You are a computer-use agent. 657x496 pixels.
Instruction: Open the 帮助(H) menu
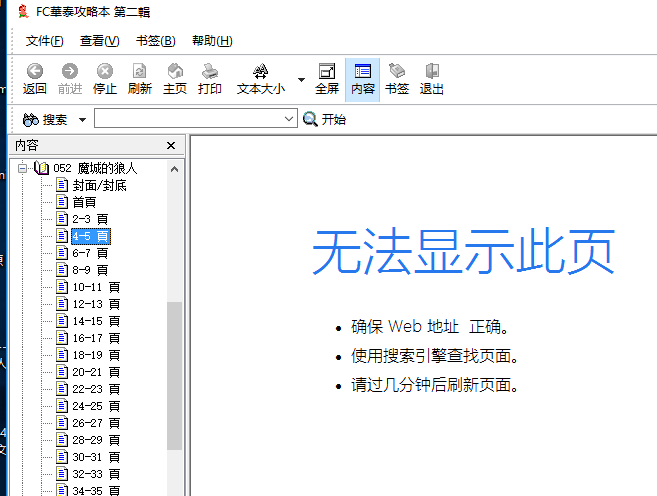coord(211,41)
